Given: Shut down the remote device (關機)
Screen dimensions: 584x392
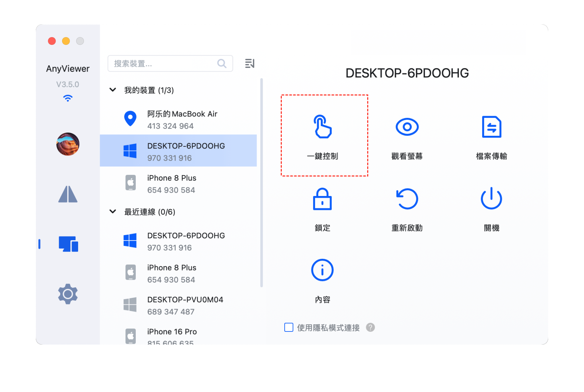Looking at the screenshot, I should coord(491,209).
